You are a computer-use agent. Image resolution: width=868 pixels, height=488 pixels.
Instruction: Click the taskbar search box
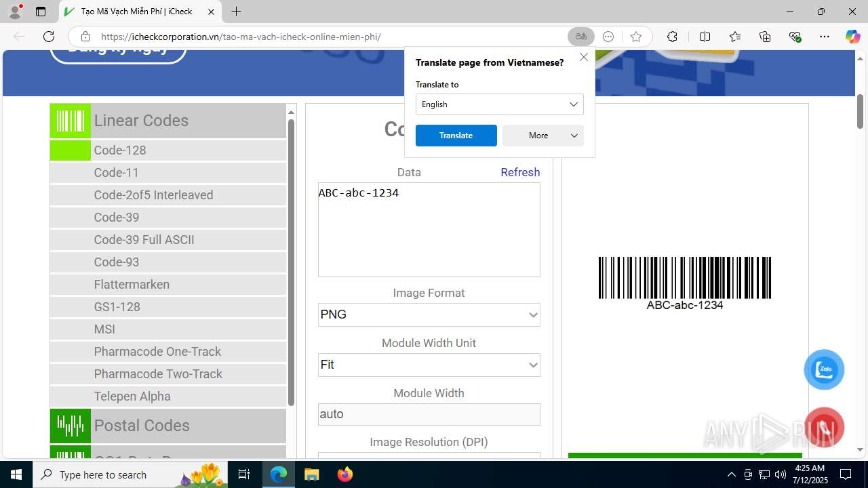point(132,474)
